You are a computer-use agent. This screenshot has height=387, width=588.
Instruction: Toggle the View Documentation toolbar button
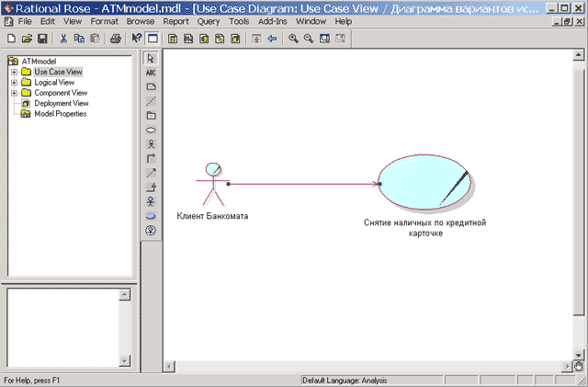(153, 39)
